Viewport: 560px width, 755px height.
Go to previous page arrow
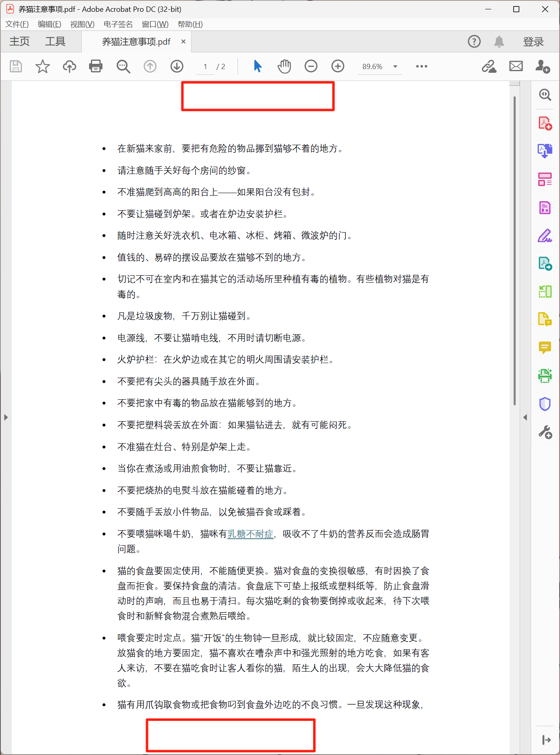coord(150,66)
